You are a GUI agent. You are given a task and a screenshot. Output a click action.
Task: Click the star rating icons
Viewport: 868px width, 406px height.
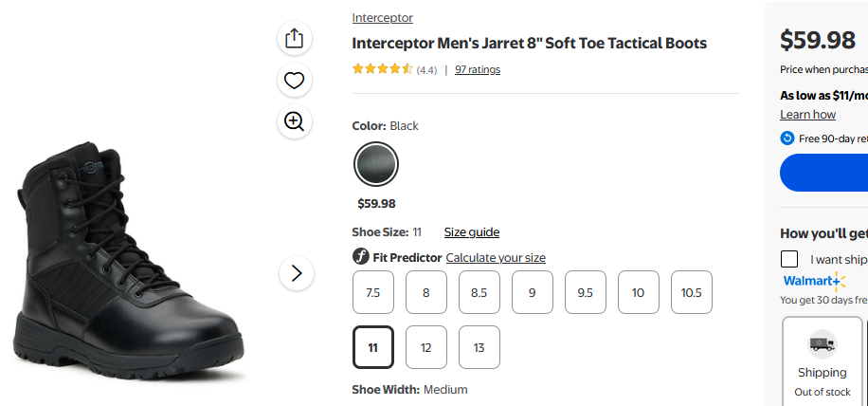point(382,69)
